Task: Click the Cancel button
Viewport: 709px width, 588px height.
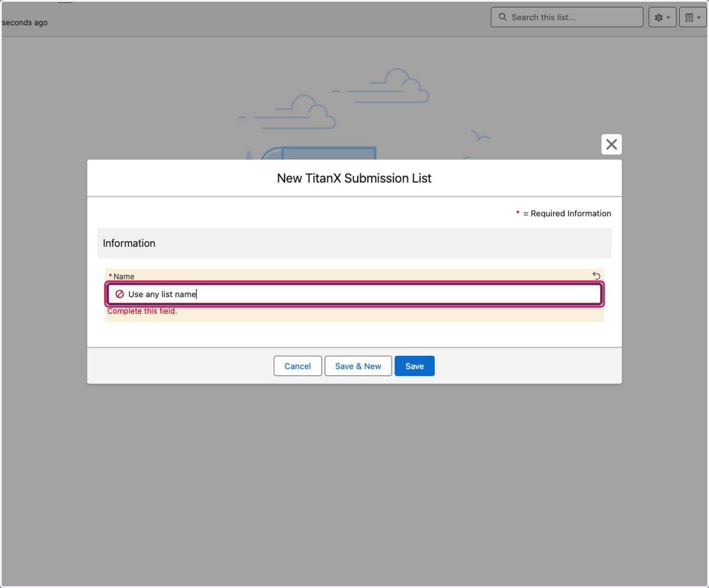Action: coord(298,366)
